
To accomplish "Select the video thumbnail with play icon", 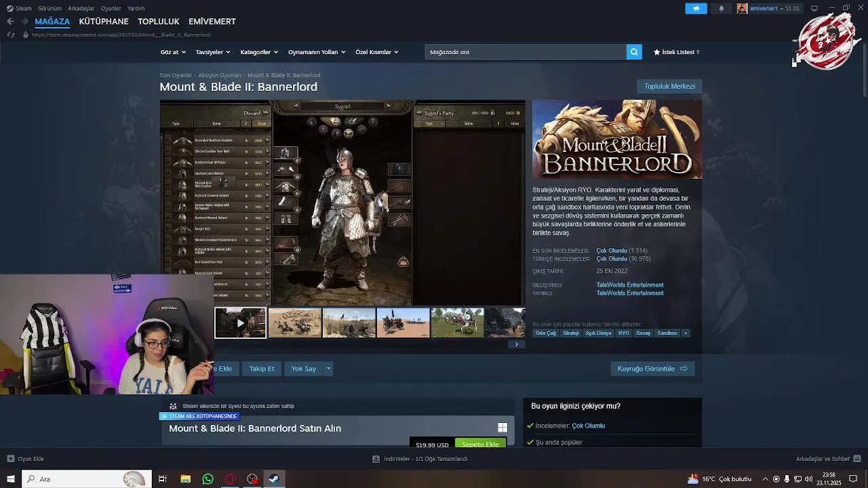I will pyautogui.click(x=240, y=323).
